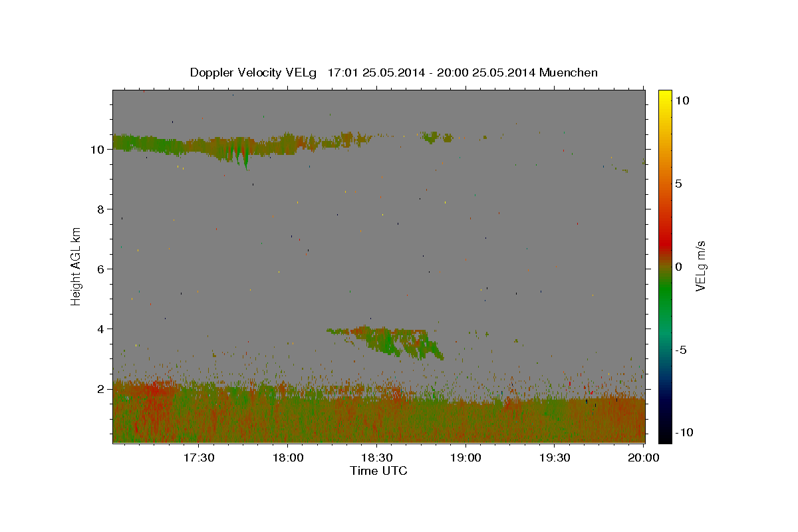The image size is (798, 532).
Task: Click the height axis label 4
Action: (x=101, y=329)
